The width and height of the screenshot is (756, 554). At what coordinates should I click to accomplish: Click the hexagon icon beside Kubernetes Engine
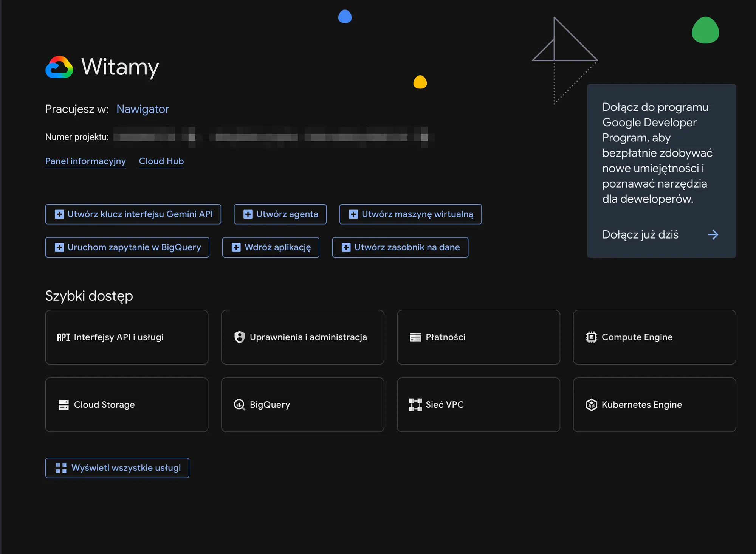pyautogui.click(x=591, y=405)
